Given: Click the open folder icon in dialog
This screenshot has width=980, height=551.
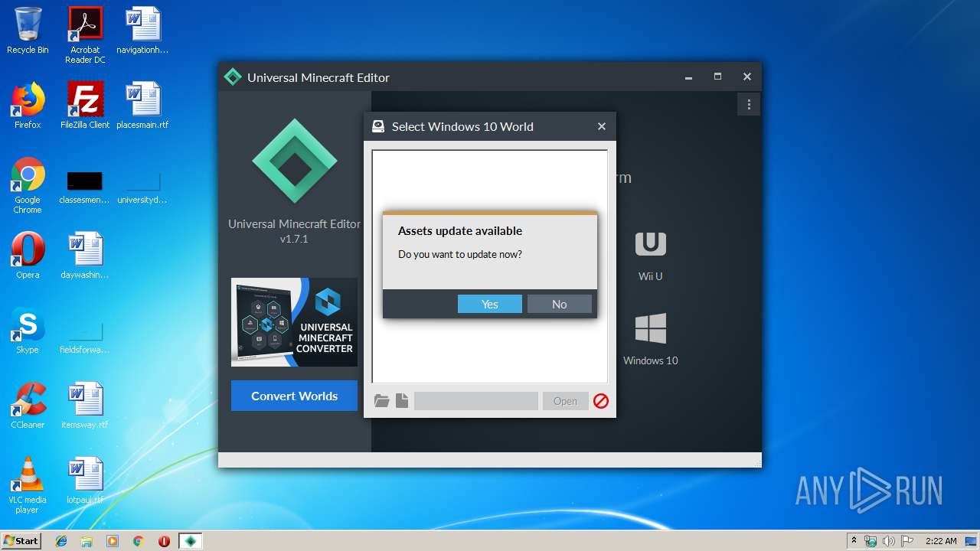Looking at the screenshot, I should tap(381, 401).
